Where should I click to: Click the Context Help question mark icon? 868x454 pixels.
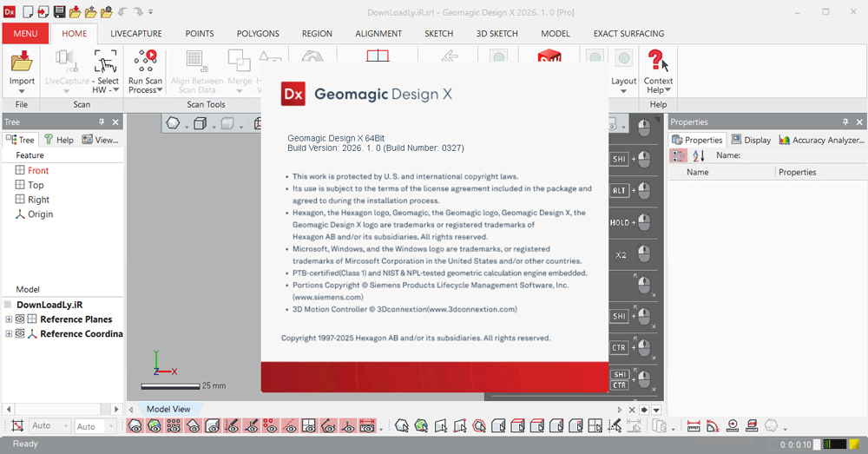pos(658,61)
